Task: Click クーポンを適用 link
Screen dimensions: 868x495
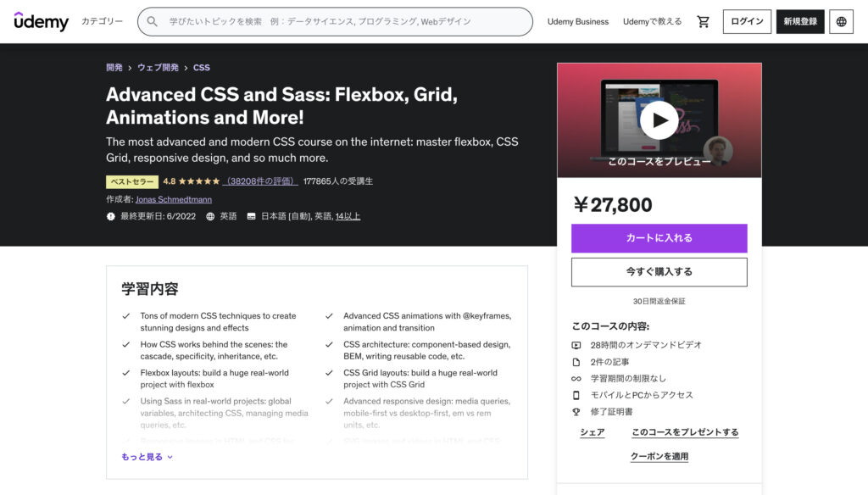Action: 659,456
